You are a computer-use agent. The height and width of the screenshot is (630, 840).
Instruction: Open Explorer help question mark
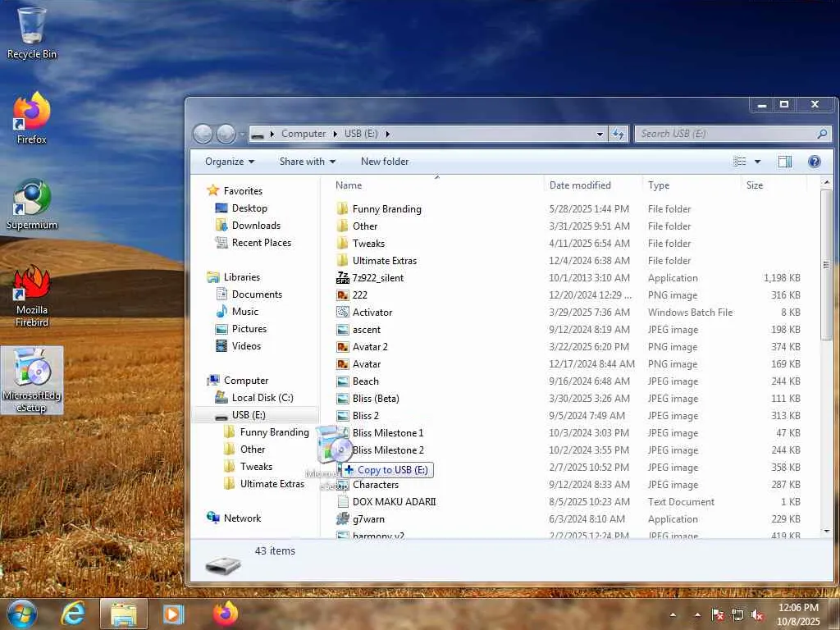(815, 162)
